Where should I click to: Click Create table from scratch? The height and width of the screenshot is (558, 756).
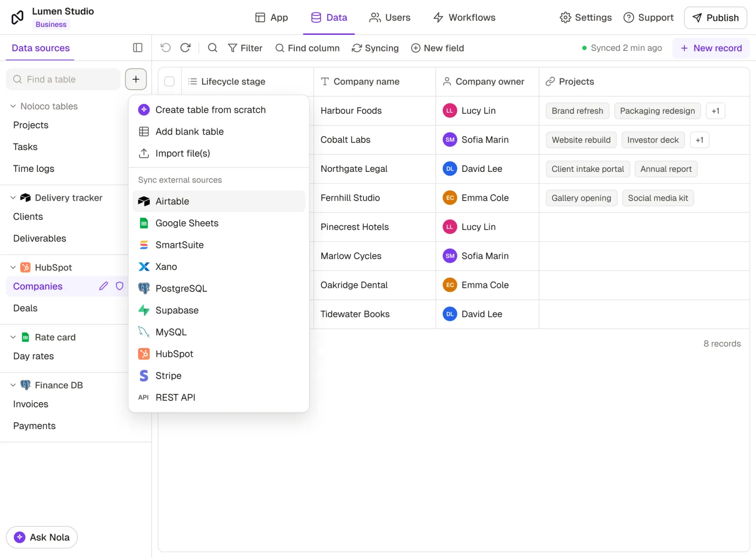coord(219,110)
